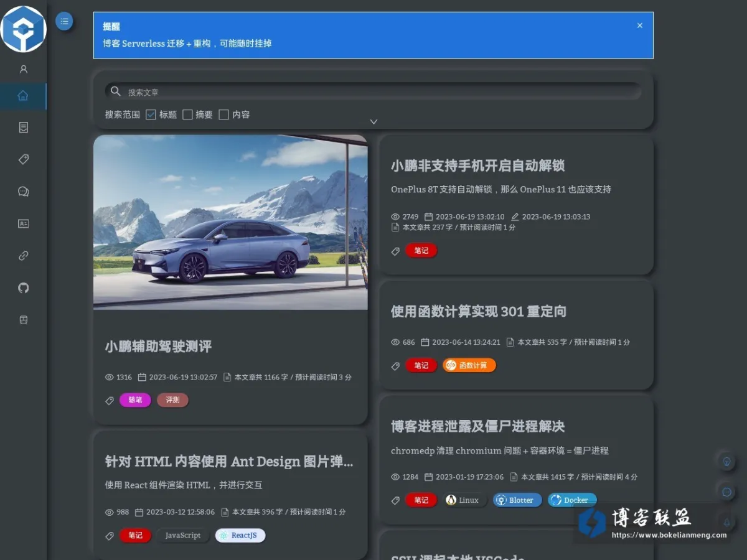747x560 pixels.
Task: Click publish date 2023-03-12 12:58:06
Action: pyautogui.click(x=181, y=512)
